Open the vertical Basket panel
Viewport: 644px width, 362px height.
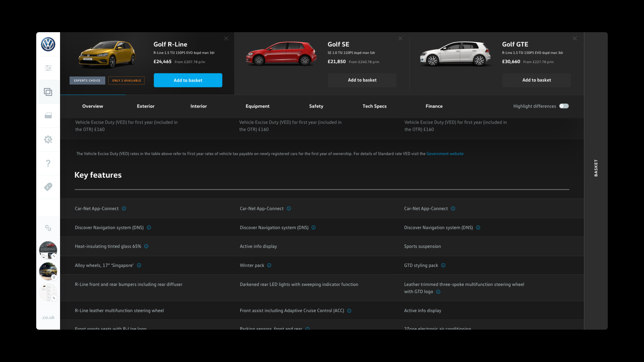(x=596, y=168)
